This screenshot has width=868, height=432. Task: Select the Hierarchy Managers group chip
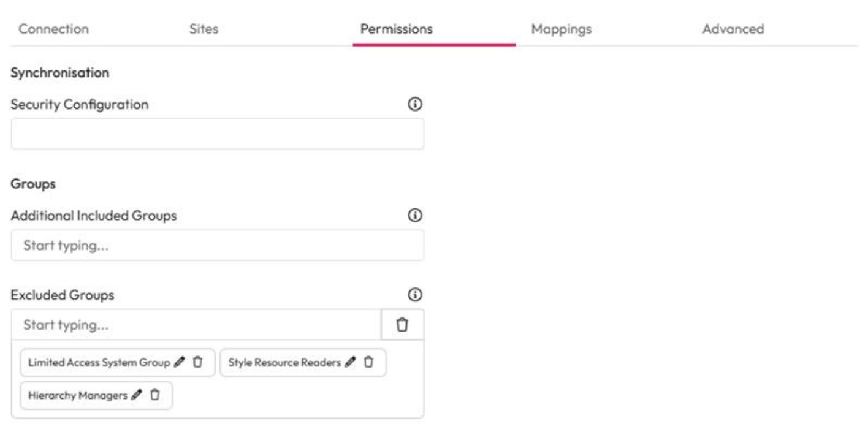coord(77,395)
